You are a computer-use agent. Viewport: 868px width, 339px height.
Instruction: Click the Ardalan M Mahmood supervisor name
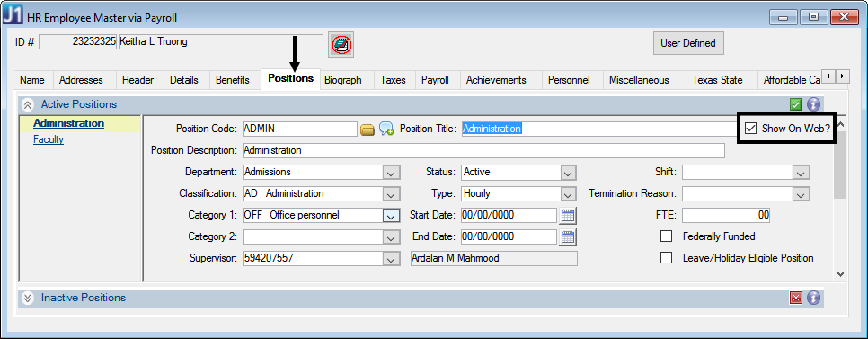494,259
